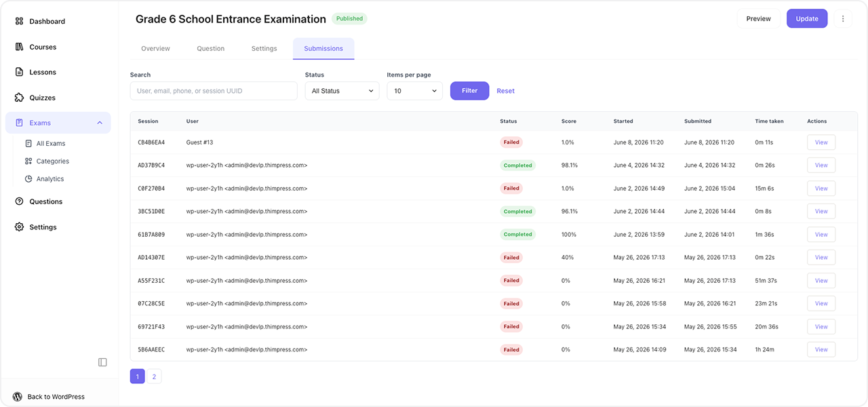This screenshot has height=407, width=868.
Task: Click the Search submissions input field
Action: (214, 91)
